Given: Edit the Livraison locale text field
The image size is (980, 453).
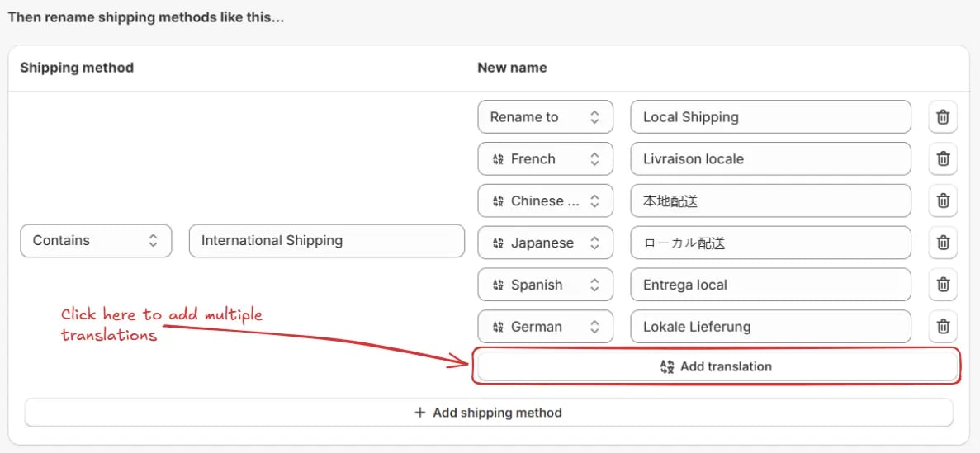Looking at the screenshot, I should point(770,158).
